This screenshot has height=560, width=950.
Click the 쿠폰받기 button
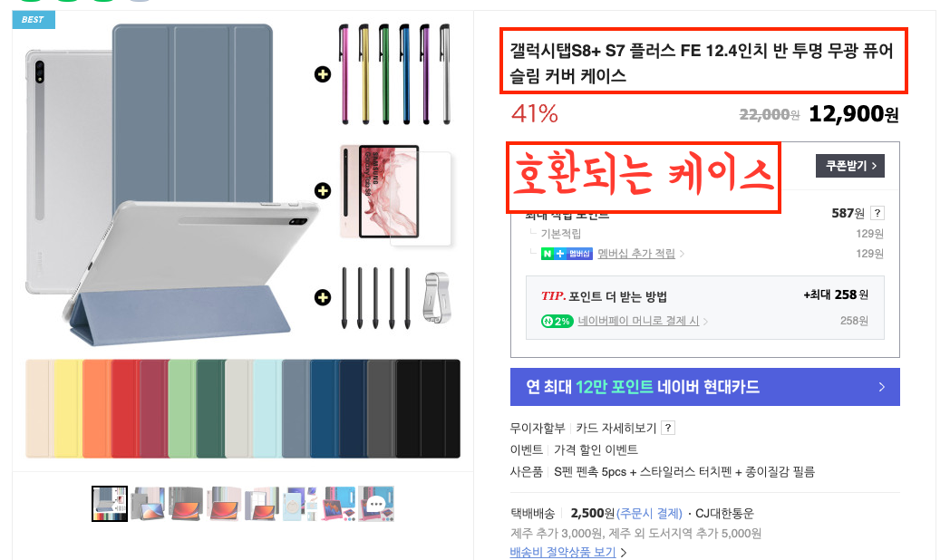[850, 166]
